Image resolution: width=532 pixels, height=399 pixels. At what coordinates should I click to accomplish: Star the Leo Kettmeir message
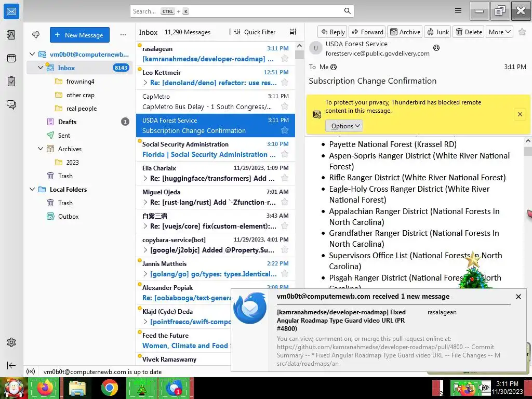[x=285, y=83]
